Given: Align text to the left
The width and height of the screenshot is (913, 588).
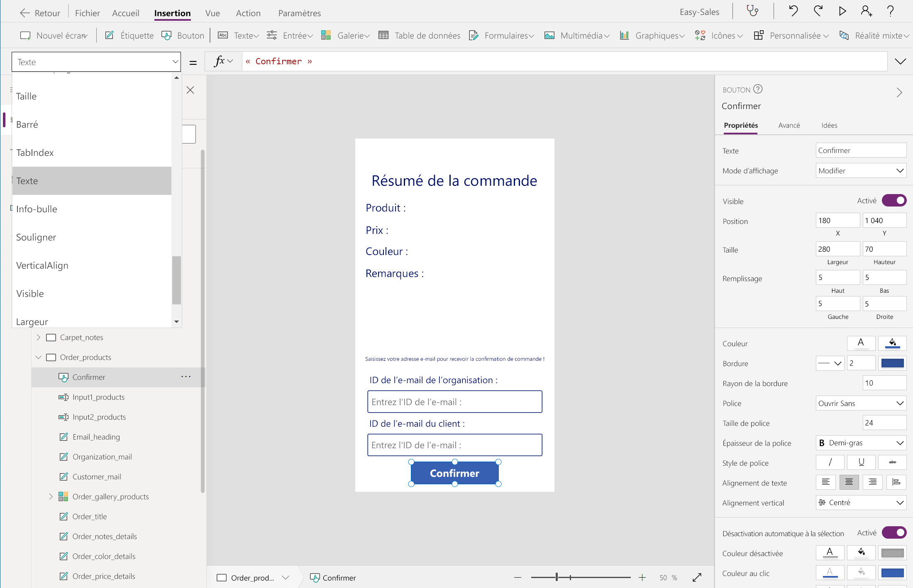Looking at the screenshot, I should (x=826, y=482).
